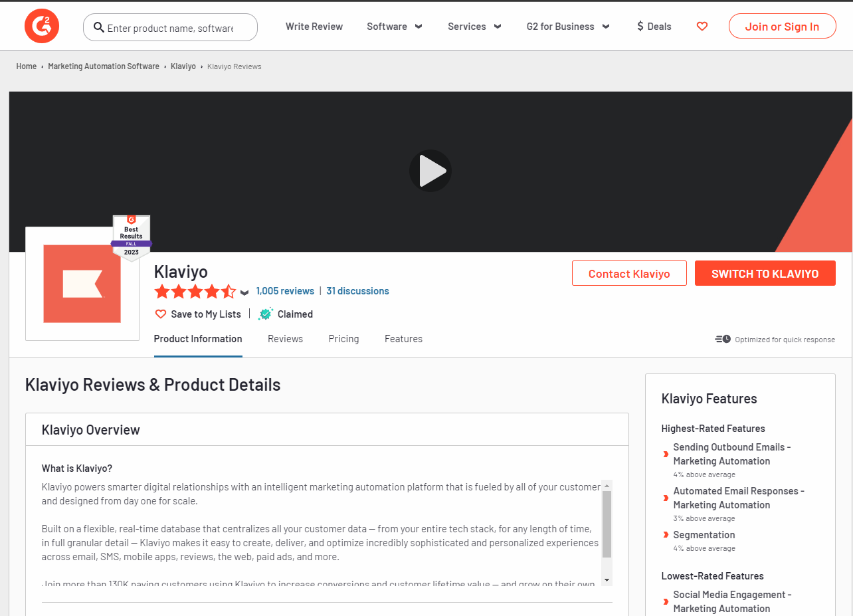The height and width of the screenshot is (616, 853).
Task: Click the Klaviyo breadcrumb link
Action: [183, 66]
